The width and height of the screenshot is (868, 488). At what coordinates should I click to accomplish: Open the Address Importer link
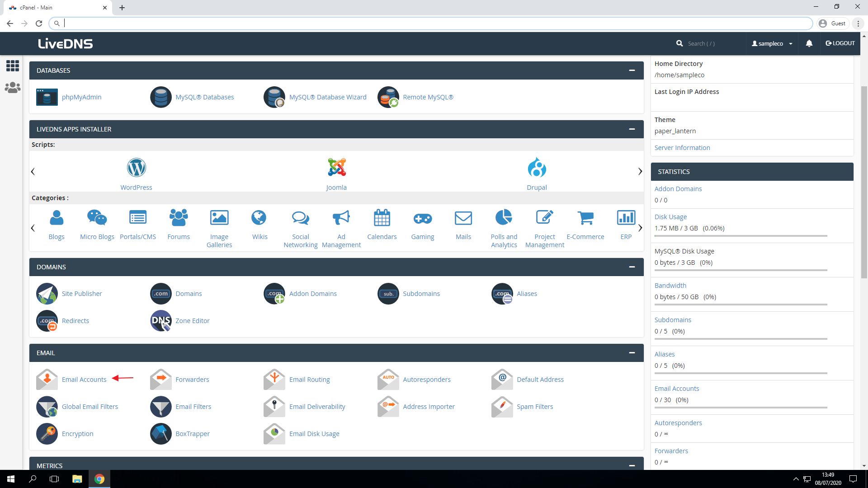(x=429, y=407)
